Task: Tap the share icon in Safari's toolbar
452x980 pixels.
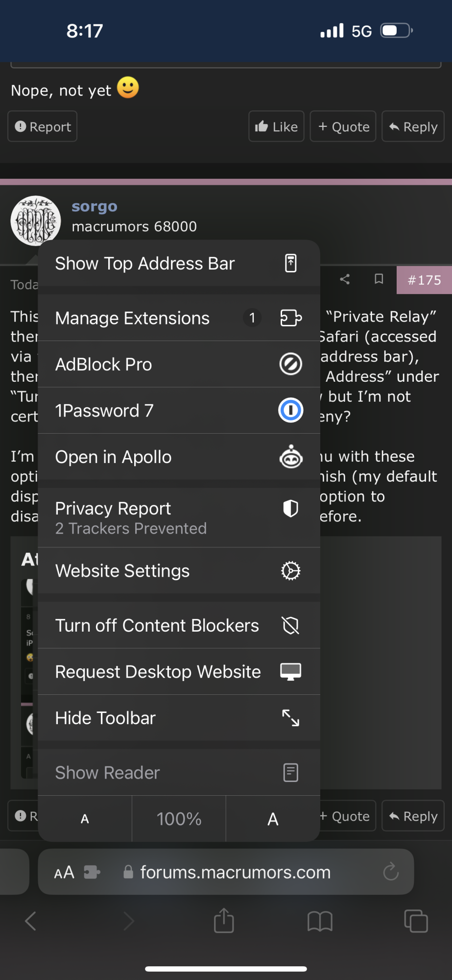Action: tap(224, 920)
